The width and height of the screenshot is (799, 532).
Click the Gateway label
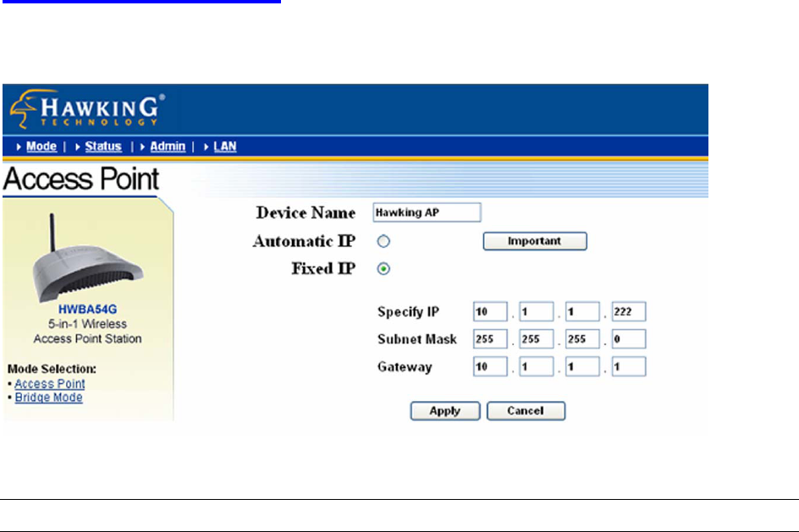tap(405, 367)
